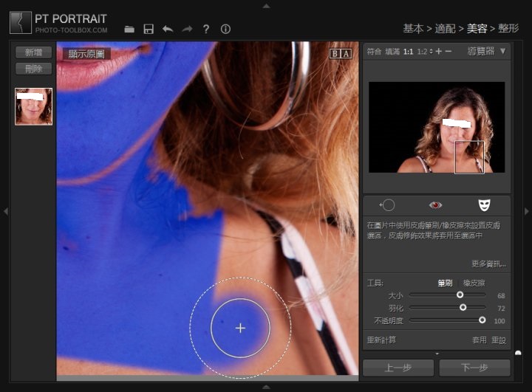This screenshot has width=532, height=392.
Task: Click 重新計算 recalculate
Action: (381, 340)
